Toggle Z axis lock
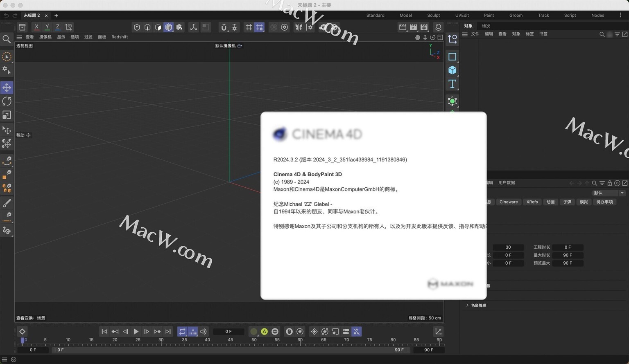The image size is (629, 364). (x=57, y=27)
